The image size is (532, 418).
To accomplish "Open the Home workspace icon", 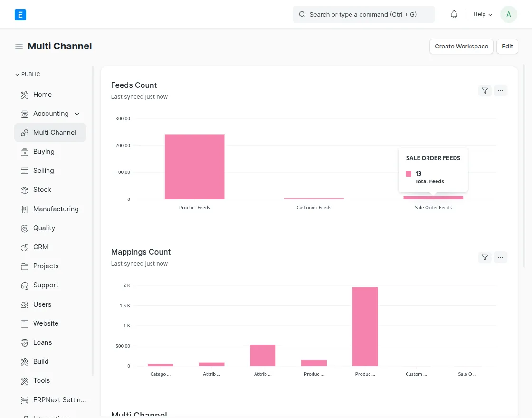I will click(x=25, y=95).
